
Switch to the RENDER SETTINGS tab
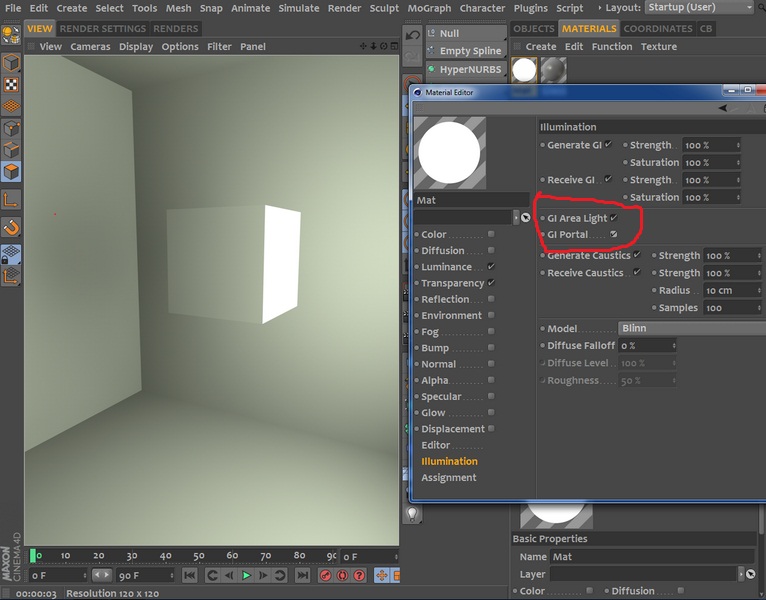[103, 28]
